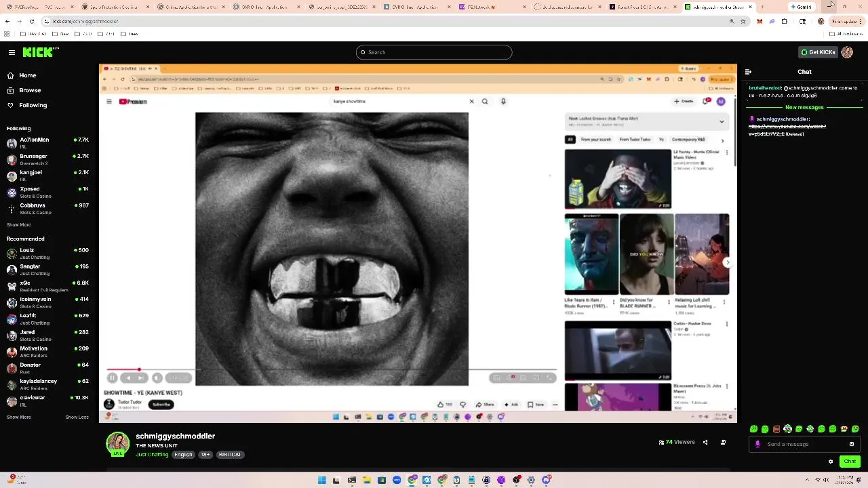Open Ac7ionMan's avatar in Following list
Image resolution: width=868 pixels, height=488 pixels.
pyautogui.click(x=12, y=143)
